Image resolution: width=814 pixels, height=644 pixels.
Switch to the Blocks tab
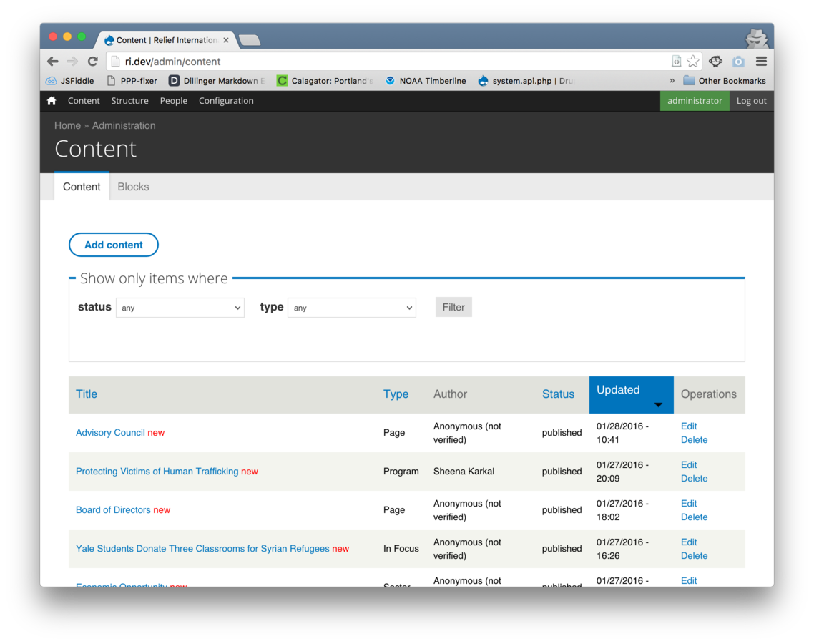134,187
